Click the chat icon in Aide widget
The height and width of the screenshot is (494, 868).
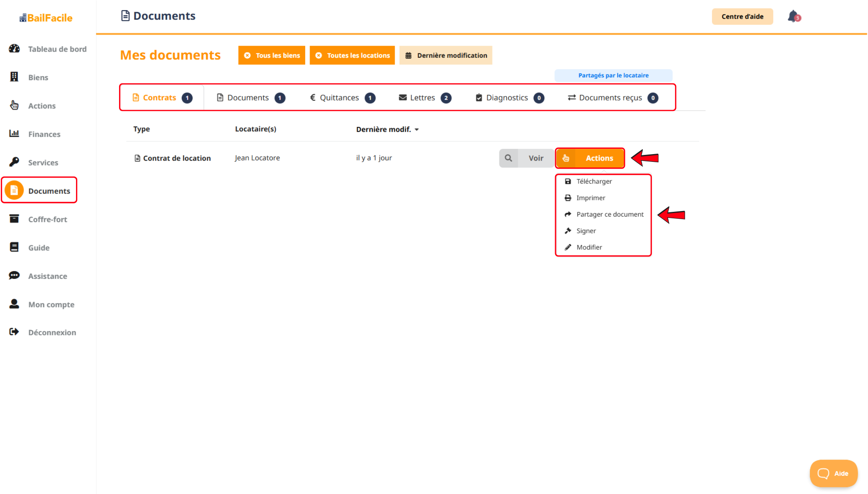pos(823,473)
